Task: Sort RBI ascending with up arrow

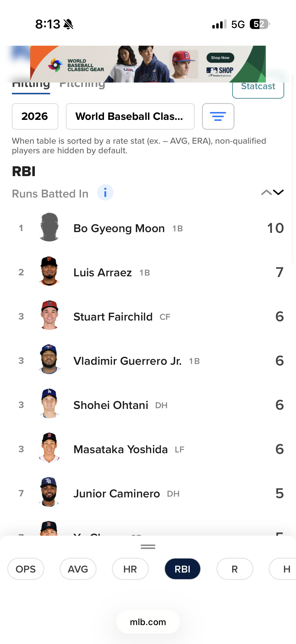Action: coord(266,192)
